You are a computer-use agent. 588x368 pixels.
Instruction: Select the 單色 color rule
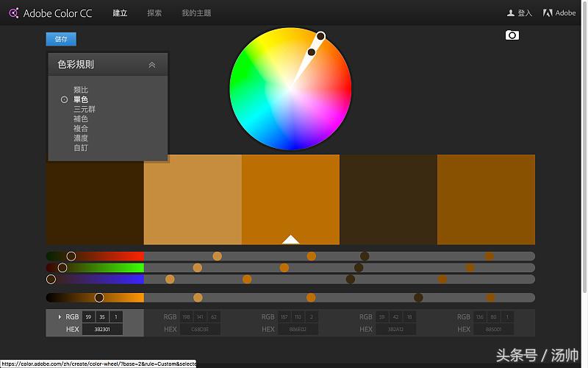point(81,99)
